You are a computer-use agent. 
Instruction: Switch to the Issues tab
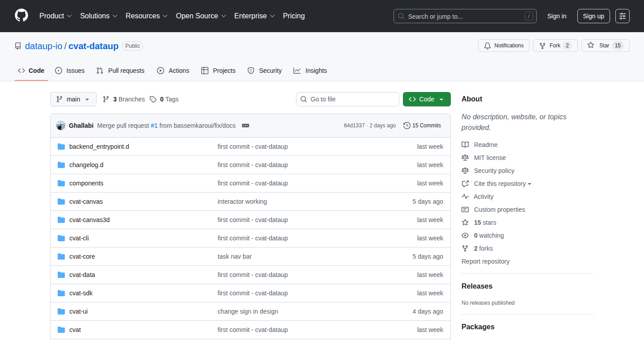(70, 71)
